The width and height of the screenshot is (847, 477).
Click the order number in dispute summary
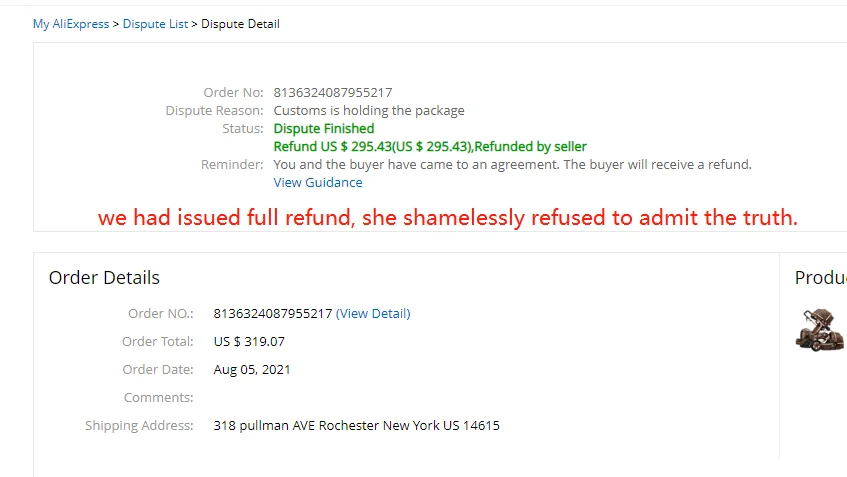point(333,92)
